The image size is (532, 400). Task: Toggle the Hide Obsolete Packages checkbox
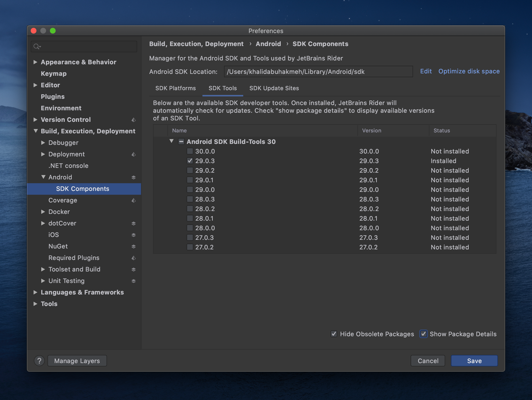pos(334,334)
